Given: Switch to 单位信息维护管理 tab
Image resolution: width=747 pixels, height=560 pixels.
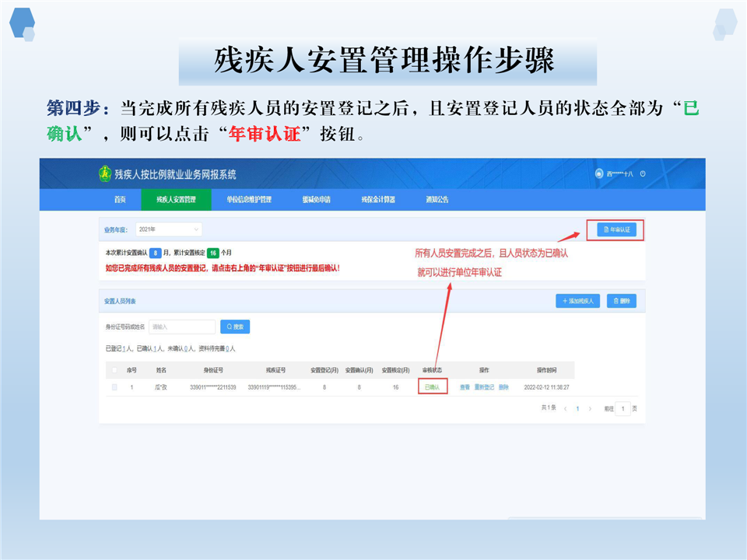Looking at the screenshot, I should 249,200.
